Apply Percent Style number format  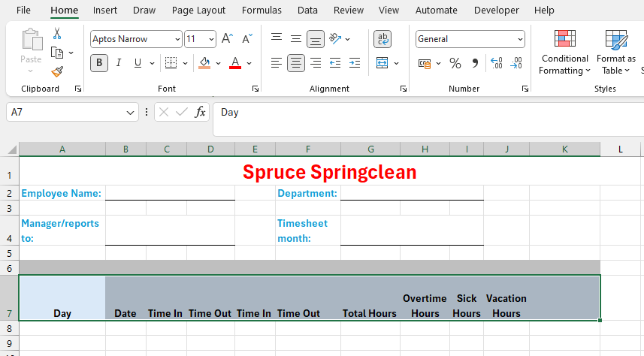pyautogui.click(x=455, y=63)
